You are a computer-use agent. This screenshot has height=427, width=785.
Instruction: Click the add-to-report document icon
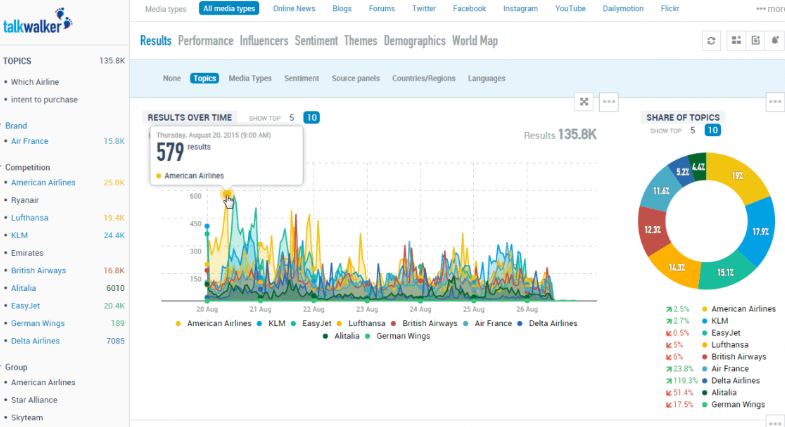pos(755,41)
